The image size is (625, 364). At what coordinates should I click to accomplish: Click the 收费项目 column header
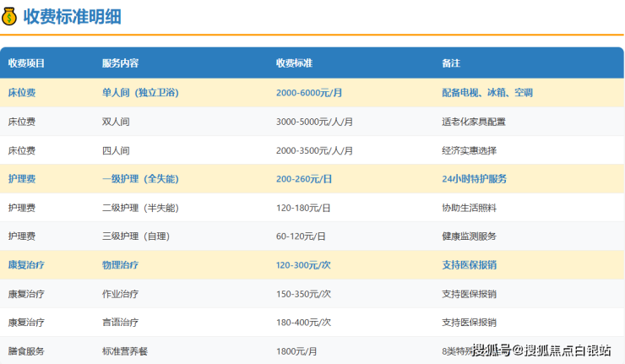pos(26,63)
